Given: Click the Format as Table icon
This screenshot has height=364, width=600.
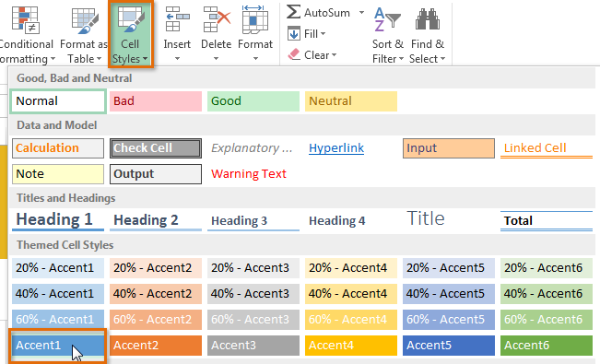Looking at the screenshot, I should (85, 21).
